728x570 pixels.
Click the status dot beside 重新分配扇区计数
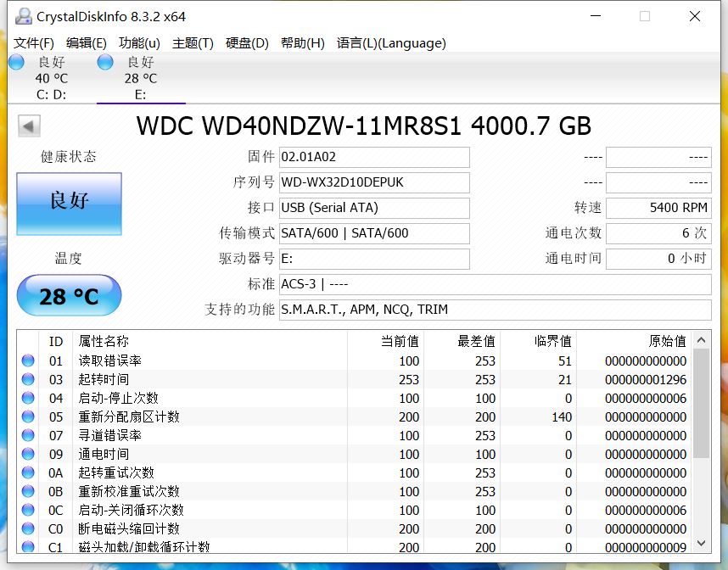click(26, 416)
